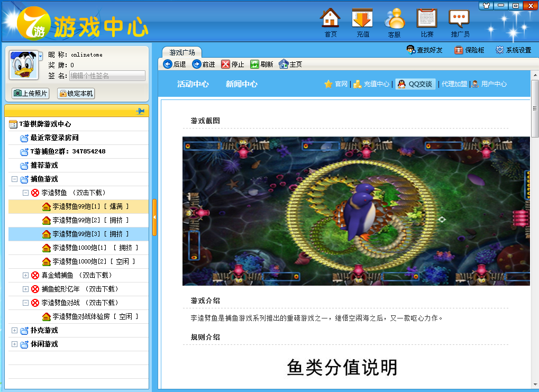This screenshot has height=392, width=539.
Task: Click the vertical scrollbar thumb
Action: 535,108
